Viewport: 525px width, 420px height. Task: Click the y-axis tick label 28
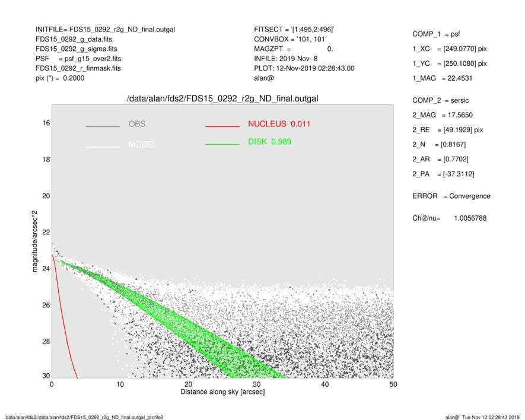coord(46,342)
